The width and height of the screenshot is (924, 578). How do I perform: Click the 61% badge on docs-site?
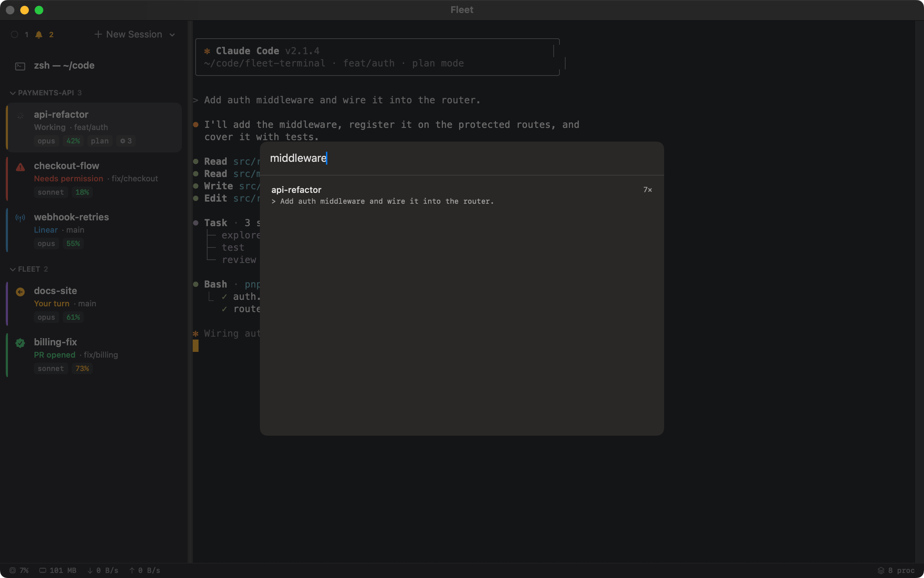tap(73, 318)
